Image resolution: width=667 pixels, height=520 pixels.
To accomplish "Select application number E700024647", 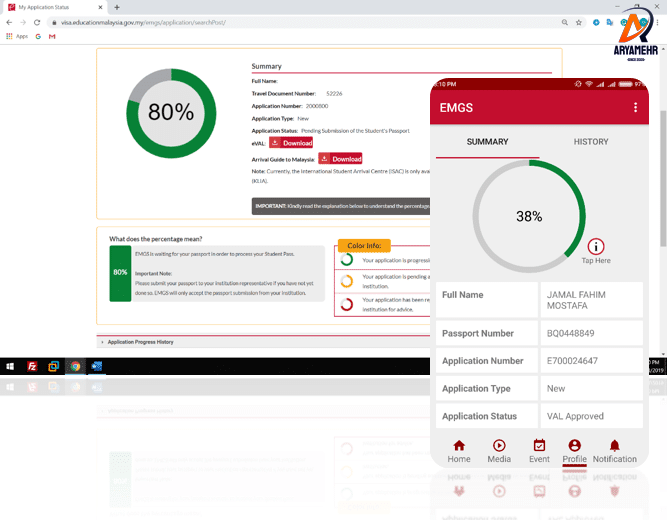I will pos(572,361).
